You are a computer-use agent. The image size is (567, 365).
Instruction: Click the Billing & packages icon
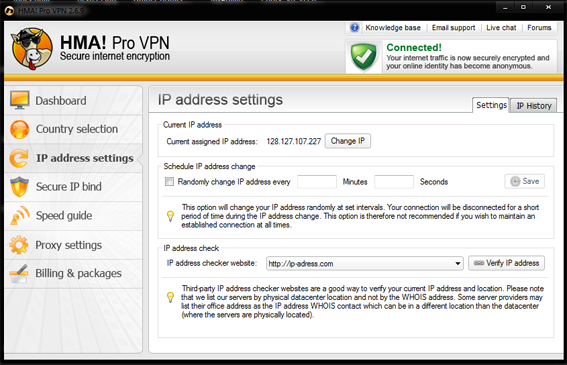tap(19, 273)
